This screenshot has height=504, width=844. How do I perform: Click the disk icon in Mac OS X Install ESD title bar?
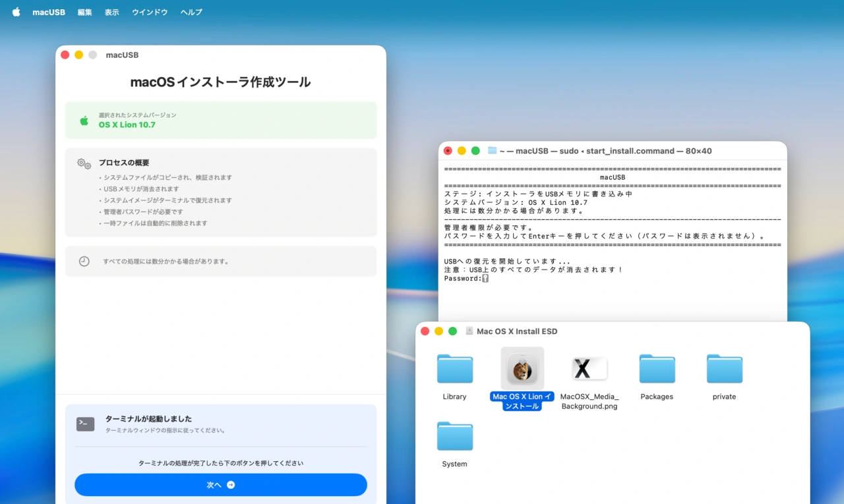(469, 331)
